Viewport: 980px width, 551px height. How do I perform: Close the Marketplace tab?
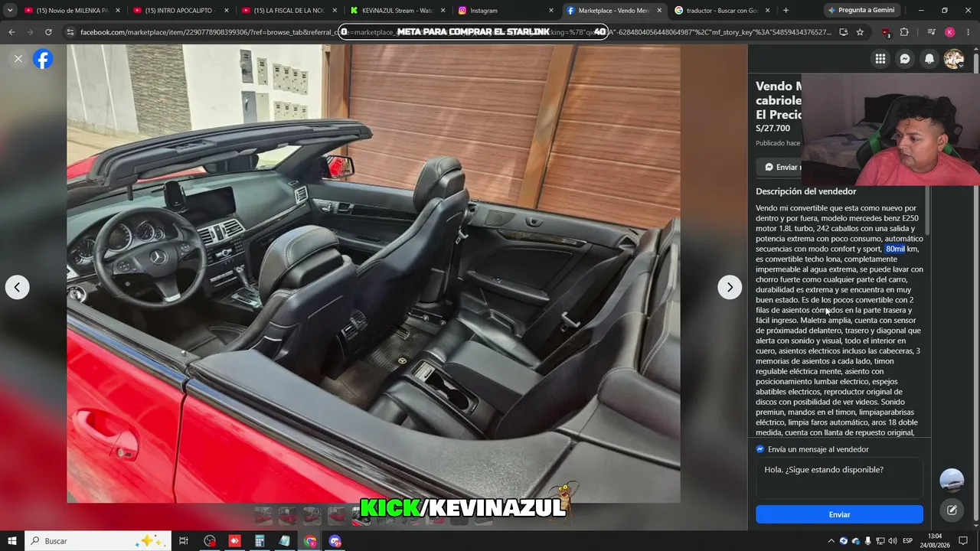click(x=659, y=11)
